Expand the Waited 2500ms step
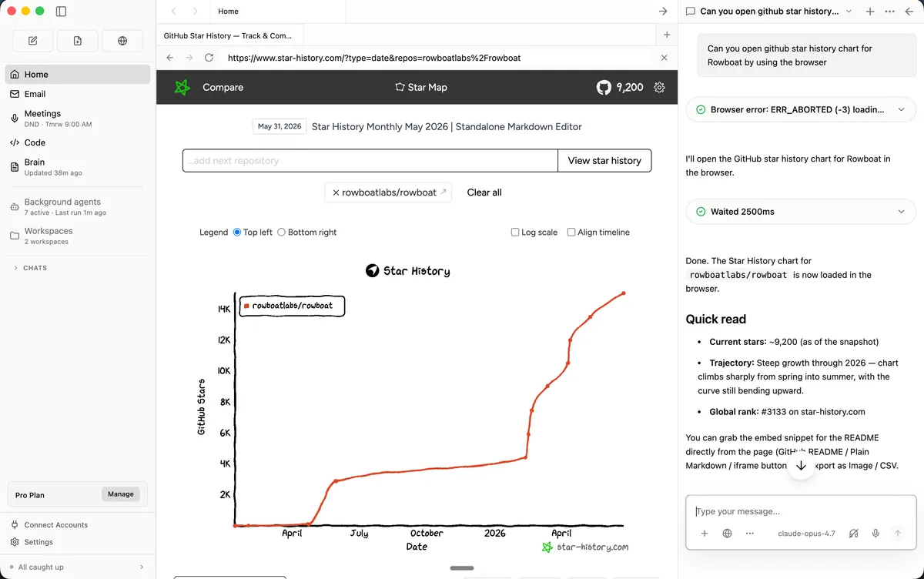This screenshot has width=924, height=579. pyautogui.click(x=801, y=212)
